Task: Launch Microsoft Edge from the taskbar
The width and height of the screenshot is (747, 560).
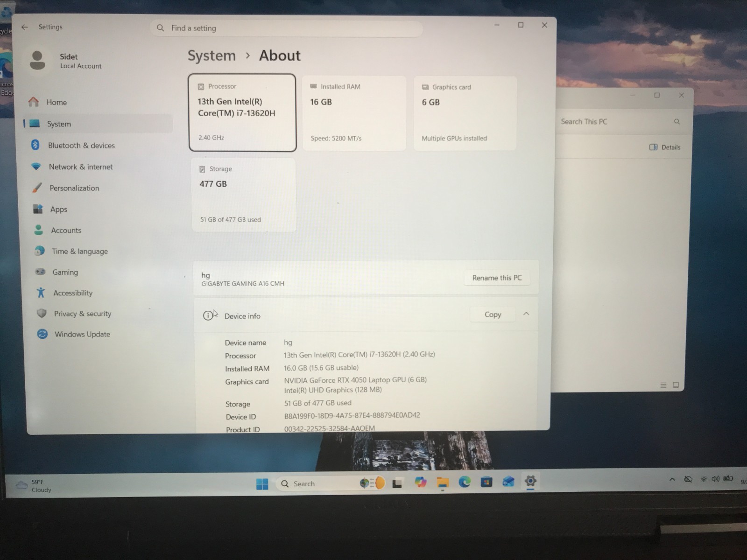Action: (x=465, y=482)
